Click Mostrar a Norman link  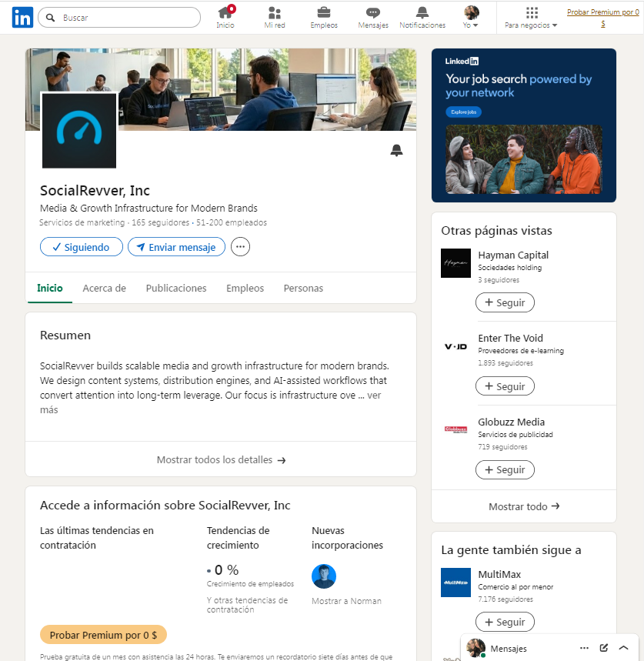click(x=346, y=601)
